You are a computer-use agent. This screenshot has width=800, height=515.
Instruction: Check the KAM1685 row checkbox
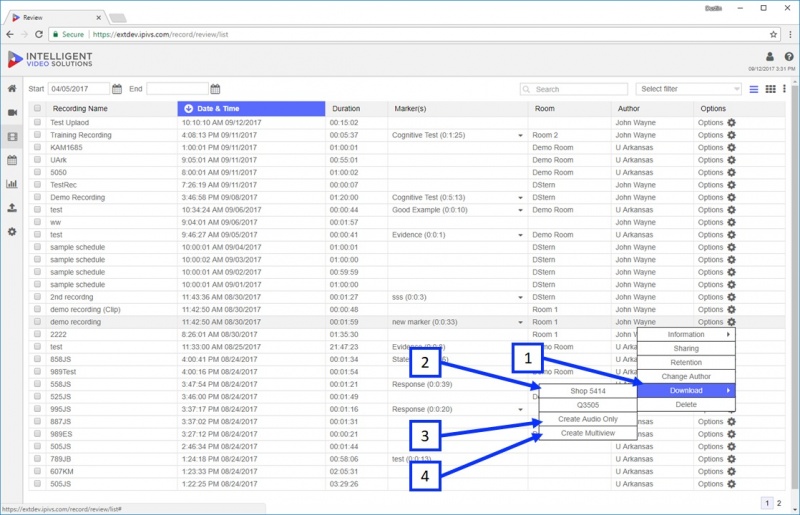(37, 148)
